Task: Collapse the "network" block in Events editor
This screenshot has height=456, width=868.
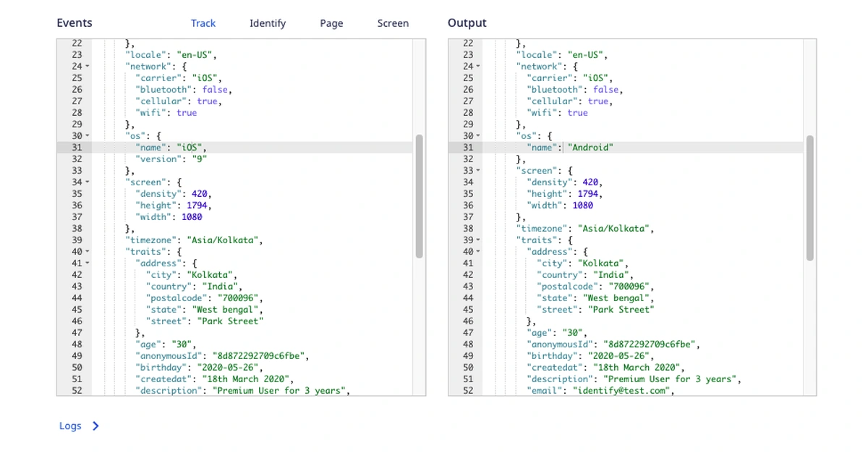Action: 88,67
